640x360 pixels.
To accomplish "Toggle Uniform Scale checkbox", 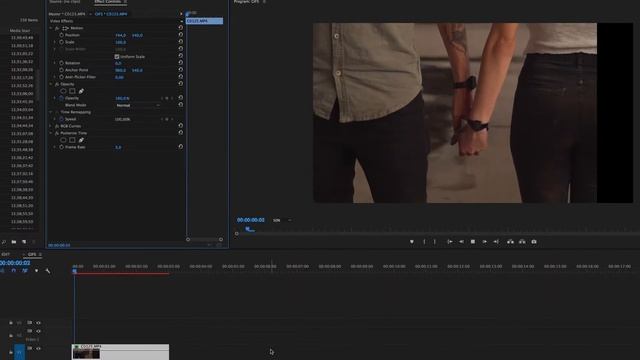I will pyautogui.click(x=117, y=56).
